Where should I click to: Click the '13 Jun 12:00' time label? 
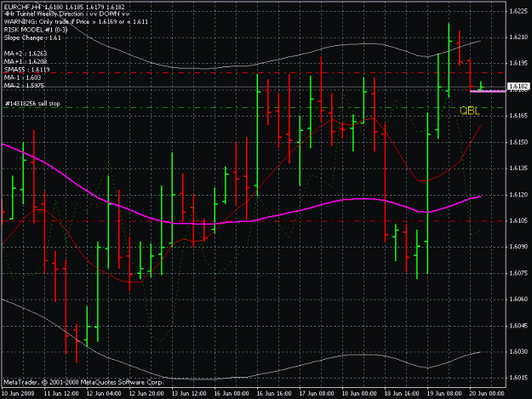(189, 393)
